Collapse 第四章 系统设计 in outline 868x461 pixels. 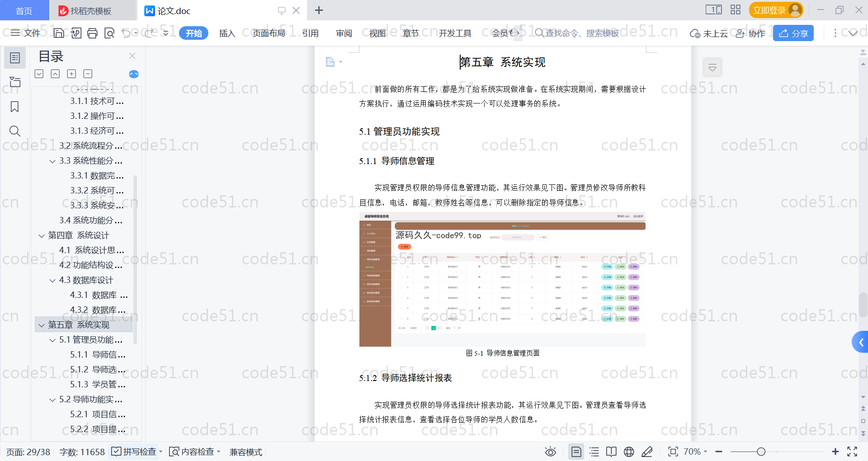(x=42, y=235)
